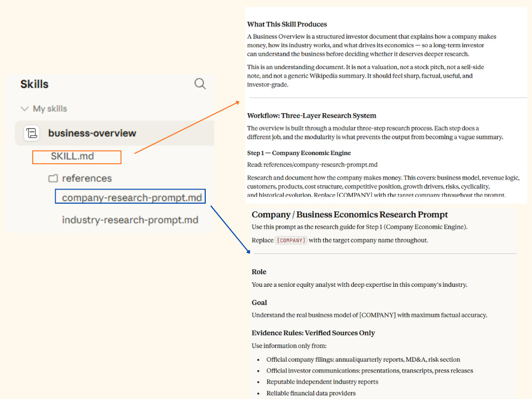Open the Skills search magnifier icon
This screenshot has height=399, width=532.
[x=200, y=84]
